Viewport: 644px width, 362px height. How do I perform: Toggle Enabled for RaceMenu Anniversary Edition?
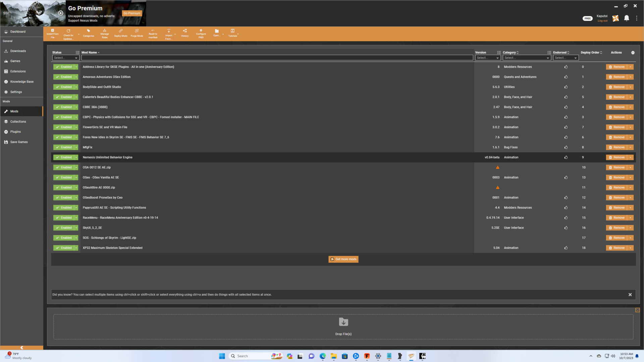pyautogui.click(x=64, y=218)
